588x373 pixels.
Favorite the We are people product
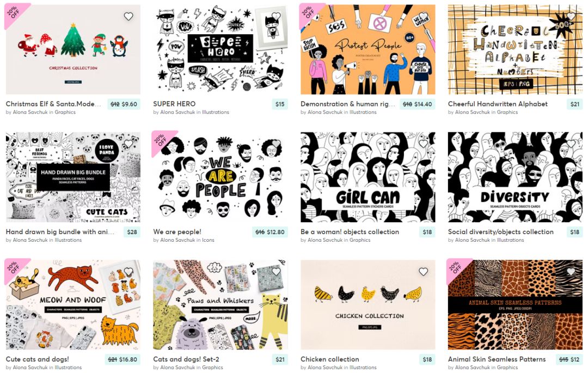[x=276, y=144]
